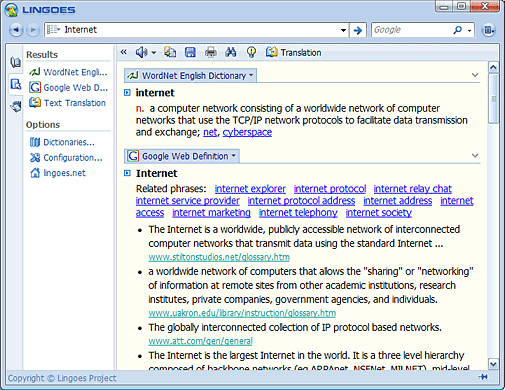
Task: Follow the 'net' synonym link
Action: [210, 132]
